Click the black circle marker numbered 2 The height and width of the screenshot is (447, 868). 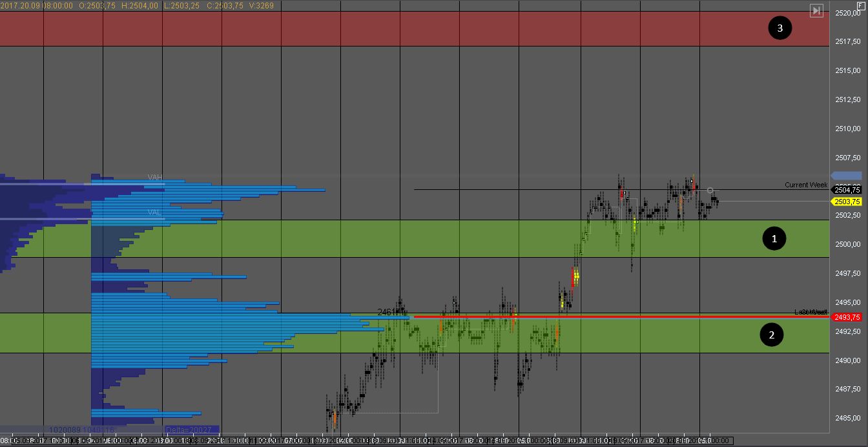[x=772, y=335]
